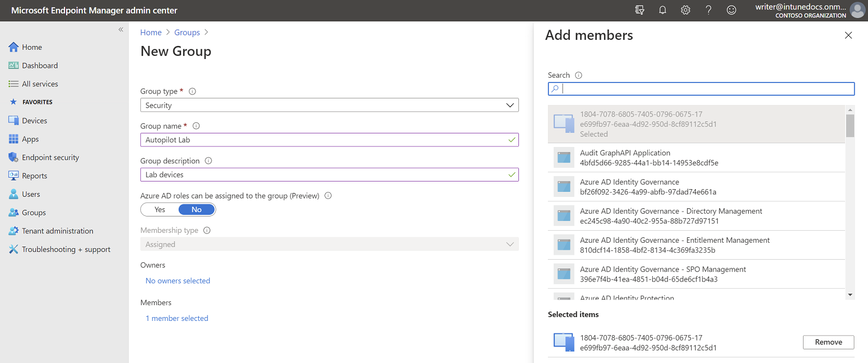Open Endpoint security in the sidebar

click(x=50, y=157)
